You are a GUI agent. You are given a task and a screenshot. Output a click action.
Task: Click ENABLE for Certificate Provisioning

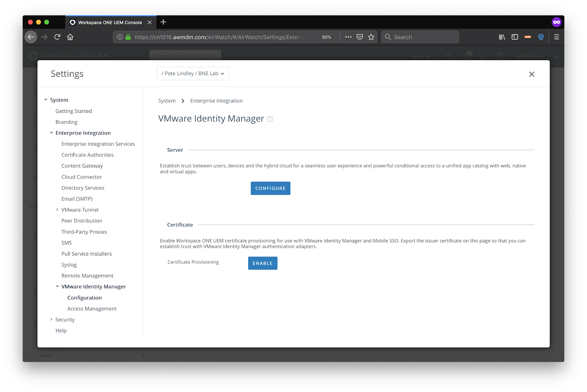[x=263, y=263]
